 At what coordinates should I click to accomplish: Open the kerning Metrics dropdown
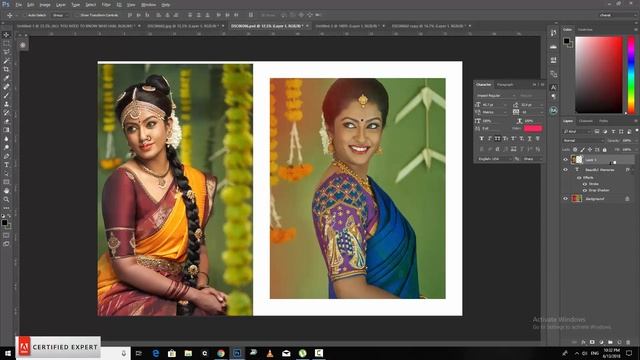click(x=496, y=112)
